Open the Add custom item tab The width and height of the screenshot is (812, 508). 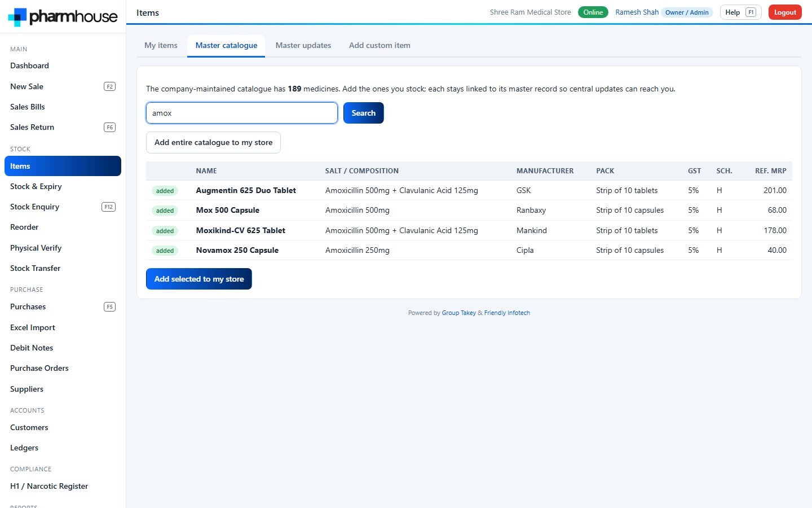click(x=379, y=45)
